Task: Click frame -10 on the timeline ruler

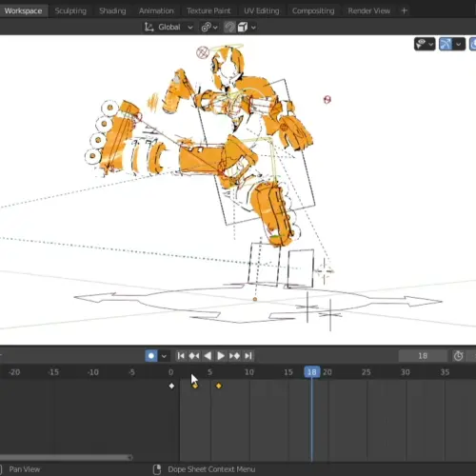Action: [x=92, y=372]
